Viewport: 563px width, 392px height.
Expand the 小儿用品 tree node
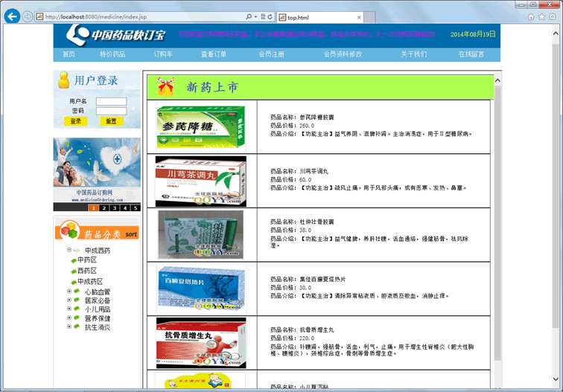click(69, 309)
